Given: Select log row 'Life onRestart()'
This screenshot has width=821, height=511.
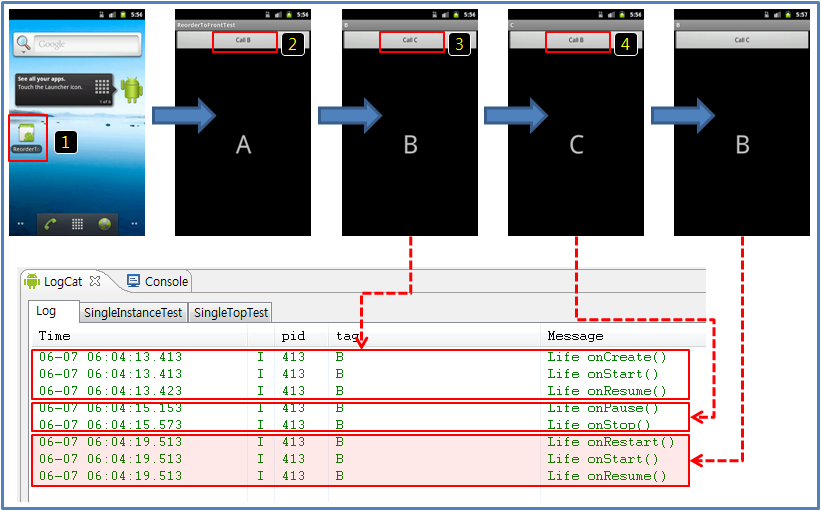Looking at the screenshot, I should click(360, 442).
